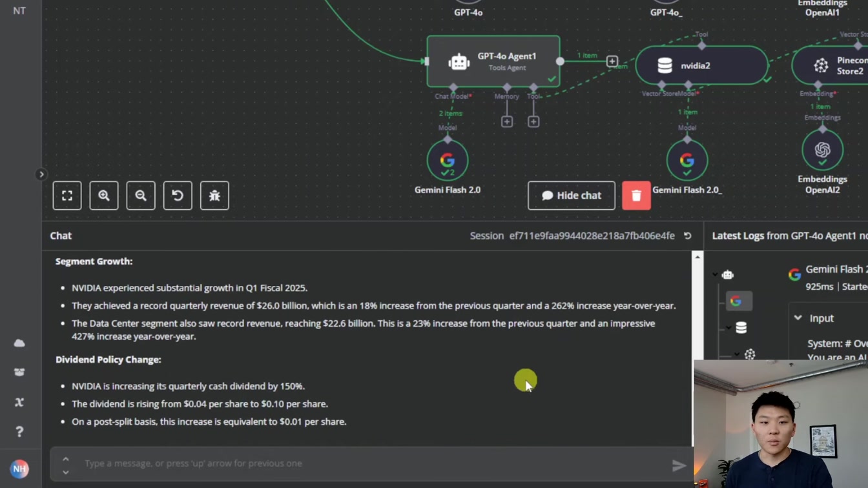868x488 pixels.
Task: Open the robot icon in left sidebar
Action: (x=19, y=372)
